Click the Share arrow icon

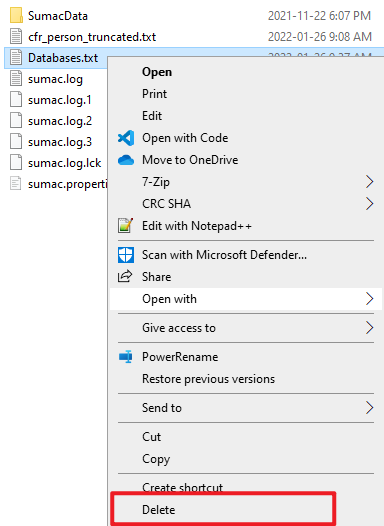[x=125, y=276]
